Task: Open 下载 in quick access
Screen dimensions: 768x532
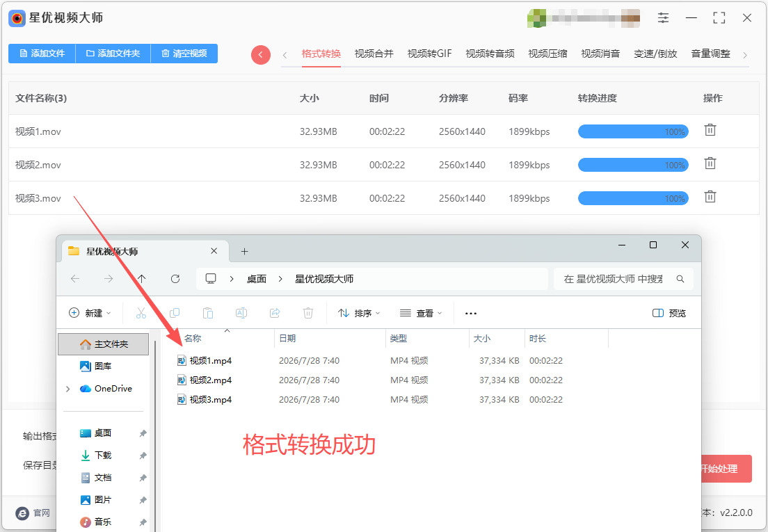Action: [96, 456]
